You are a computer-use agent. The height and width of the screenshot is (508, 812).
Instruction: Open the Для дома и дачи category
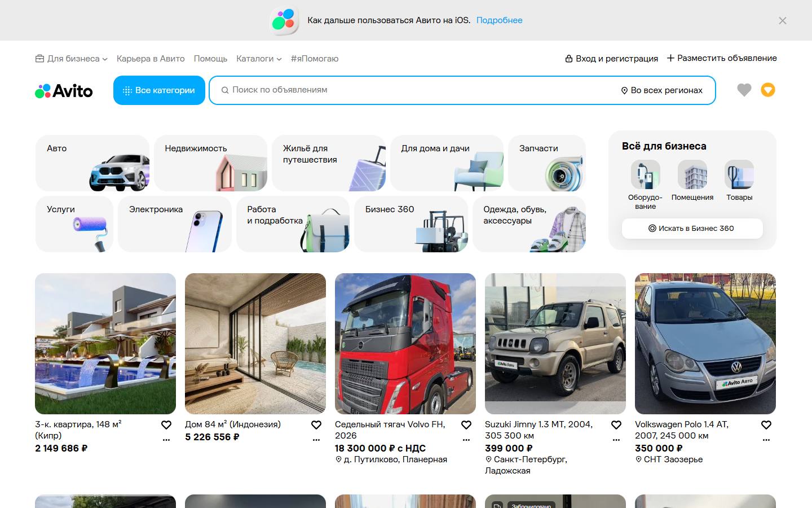click(x=447, y=163)
